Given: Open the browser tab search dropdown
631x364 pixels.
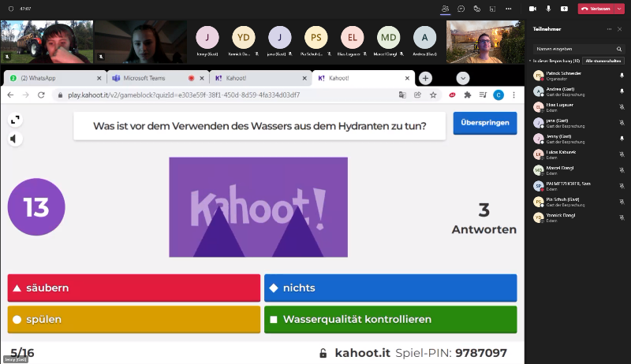Looking at the screenshot, I should (x=463, y=78).
